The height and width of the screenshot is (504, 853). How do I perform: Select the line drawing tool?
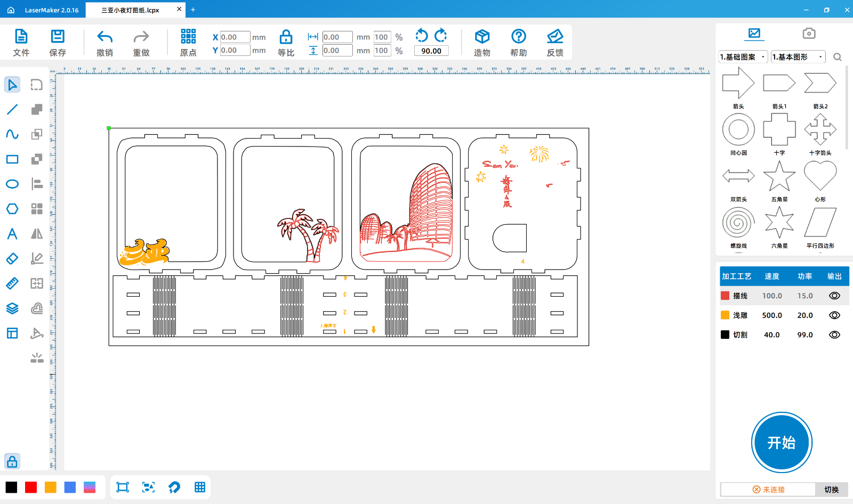click(12, 109)
